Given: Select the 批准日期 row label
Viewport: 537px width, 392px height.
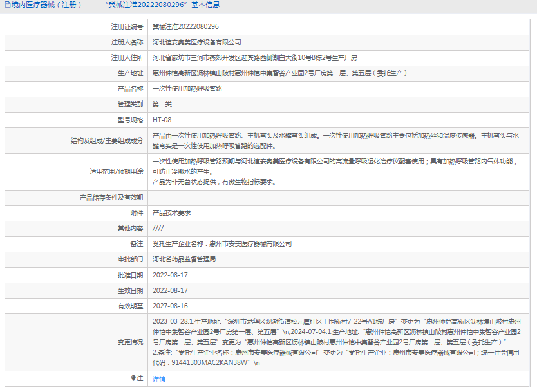Looking at the screenshot, I should [x=131, y=275].
